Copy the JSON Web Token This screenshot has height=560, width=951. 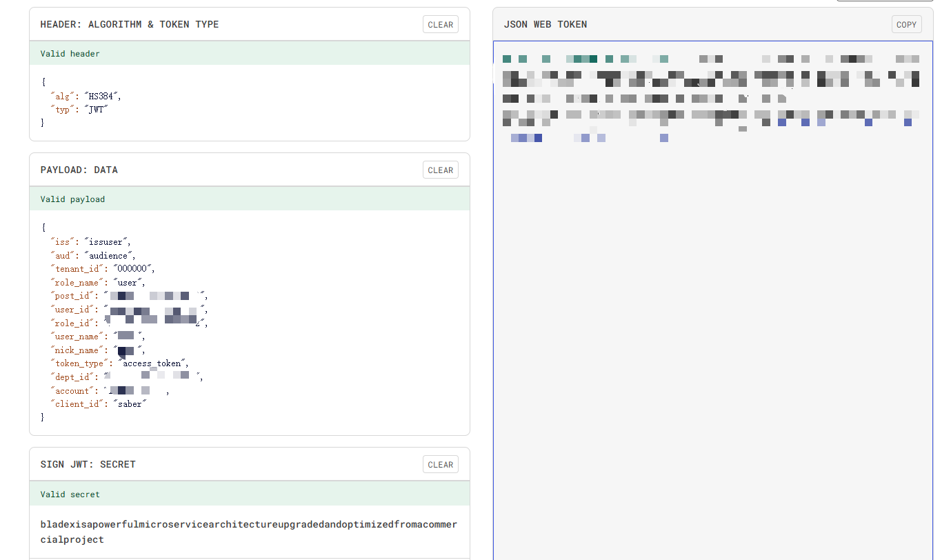pyautogui.click(x=906, y=25)
